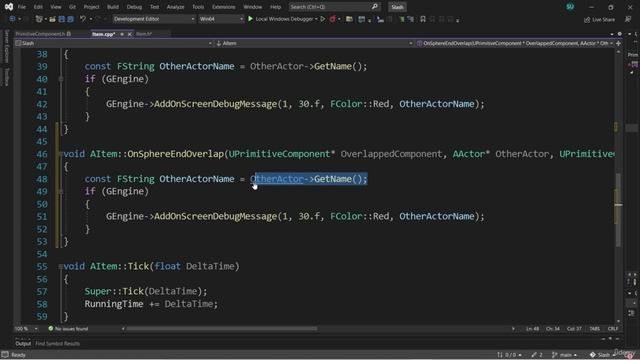
Task: Click the Ready status bar icon
Action: point(5,355)
